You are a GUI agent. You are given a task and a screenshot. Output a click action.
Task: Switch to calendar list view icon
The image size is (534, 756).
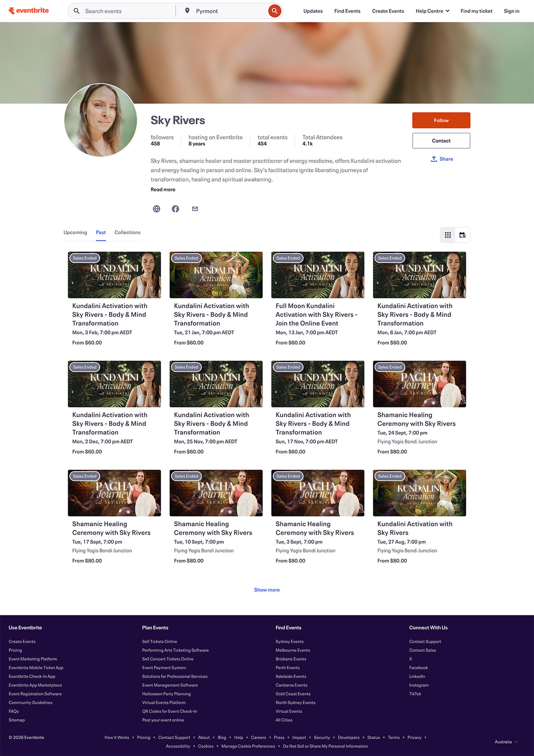463,235
